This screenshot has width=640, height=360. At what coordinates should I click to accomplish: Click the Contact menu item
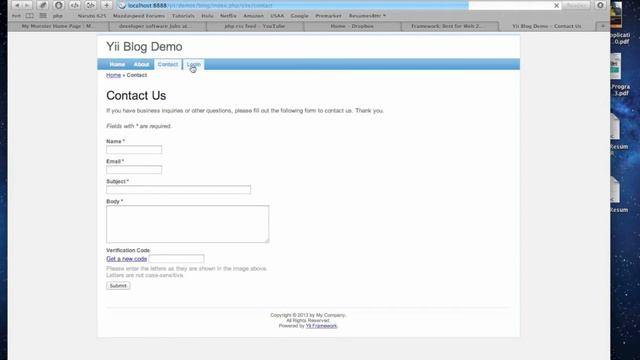coord(168,64)
